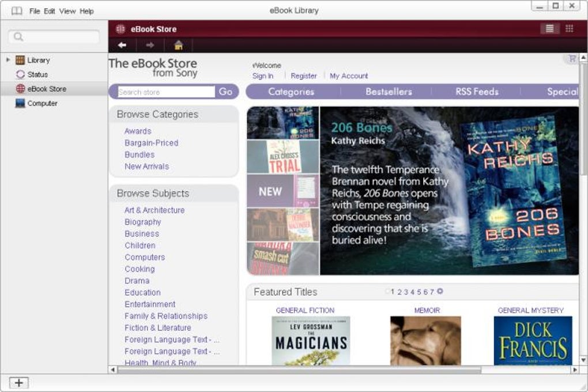The width and height of the screenshot is (588, 392).
Task: Open the Categories tab
Action: coord(291,92)
